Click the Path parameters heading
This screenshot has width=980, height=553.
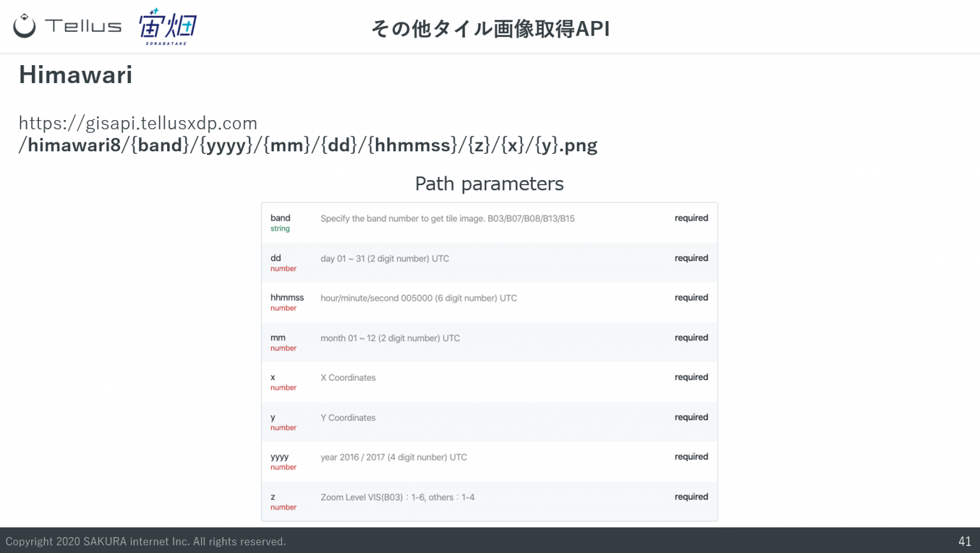489,184
